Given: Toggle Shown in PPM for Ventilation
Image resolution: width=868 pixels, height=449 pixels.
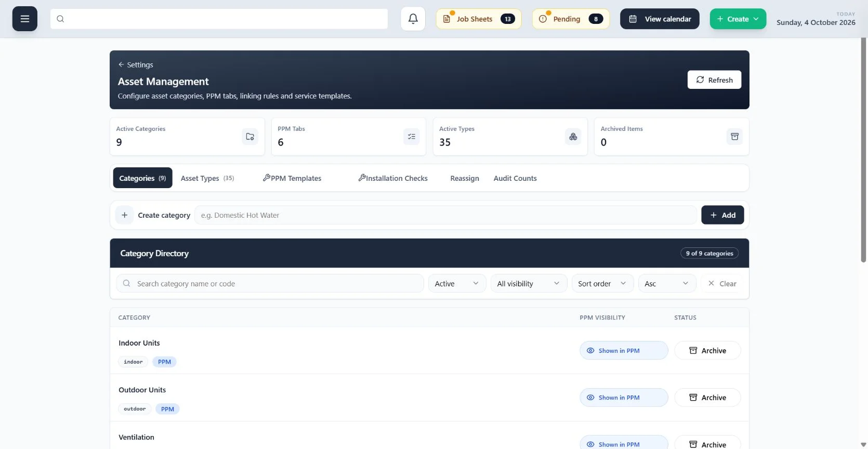Looking at the screenshot, I should pyautogui.click(x=624, y=442).
